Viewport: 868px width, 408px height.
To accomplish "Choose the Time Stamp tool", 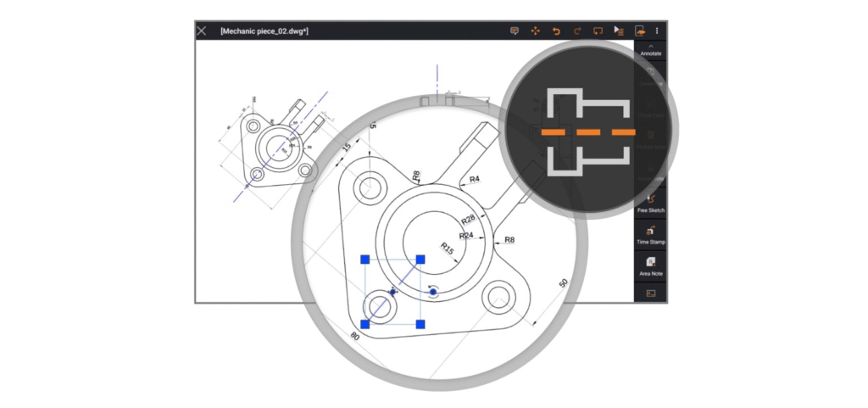I will (x=650, y=234).
